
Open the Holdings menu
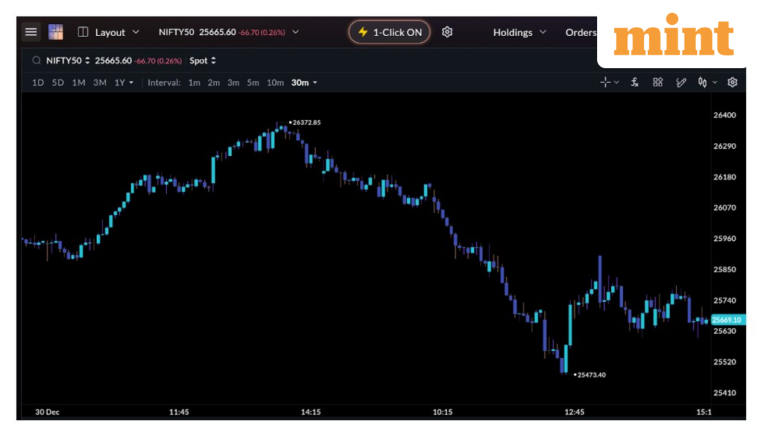click(519, 32)
